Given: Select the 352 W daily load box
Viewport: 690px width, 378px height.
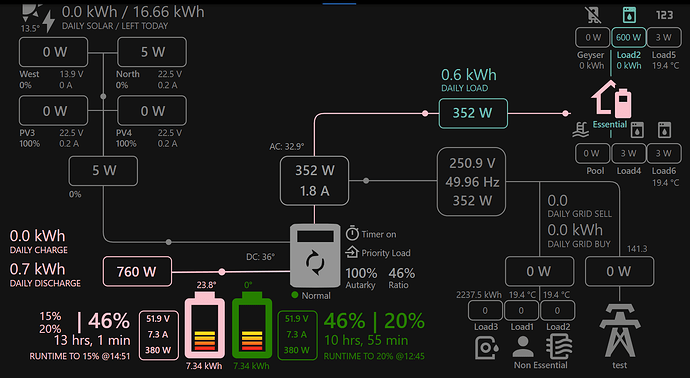Looking at the screenshot, I should 473,113.
